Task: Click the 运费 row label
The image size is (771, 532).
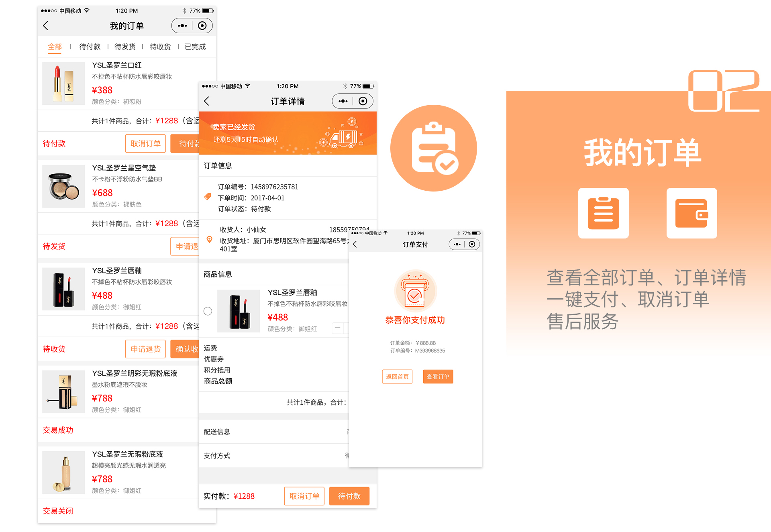Action: [210, 348]
